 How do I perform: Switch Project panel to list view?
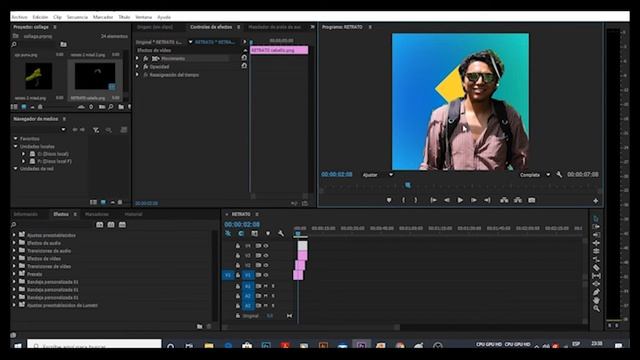point(14,107)
